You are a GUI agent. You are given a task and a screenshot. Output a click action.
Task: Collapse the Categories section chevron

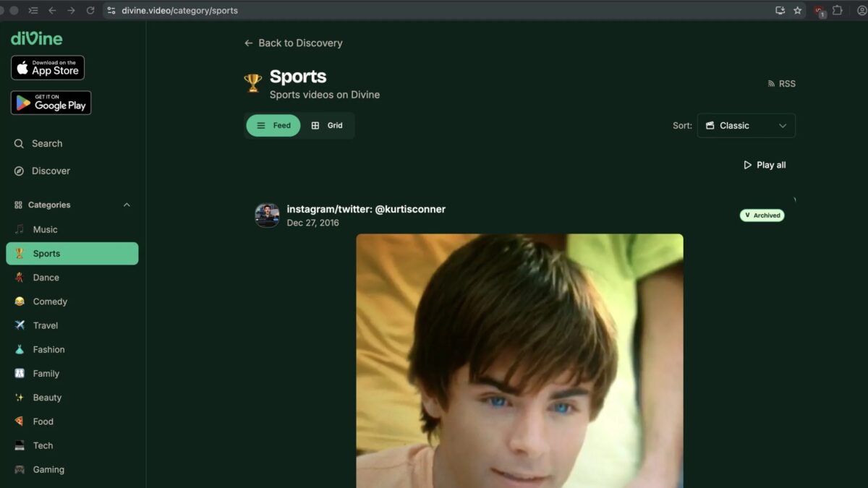click(x=127, y=205)
